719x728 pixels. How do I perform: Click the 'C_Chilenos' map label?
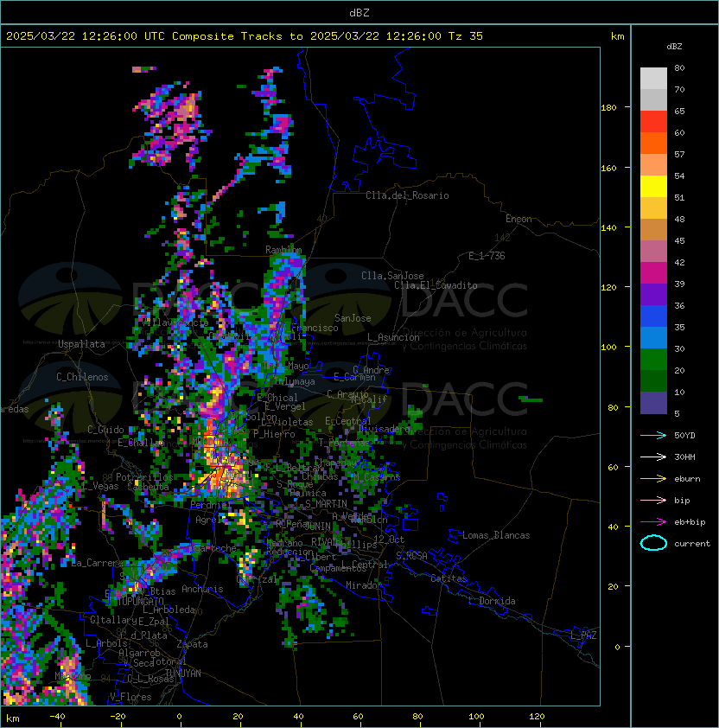pyautogui.click(x=82, y=377)
